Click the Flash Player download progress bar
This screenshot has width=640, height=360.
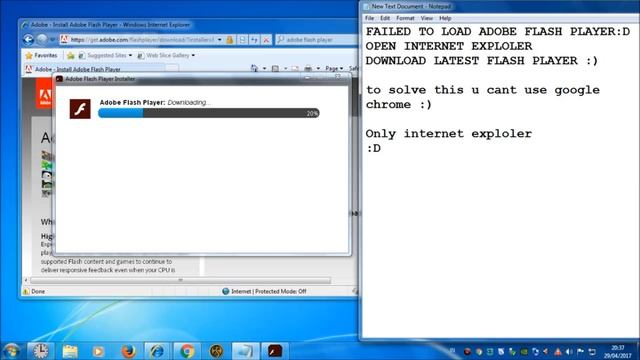pos(209,113)
